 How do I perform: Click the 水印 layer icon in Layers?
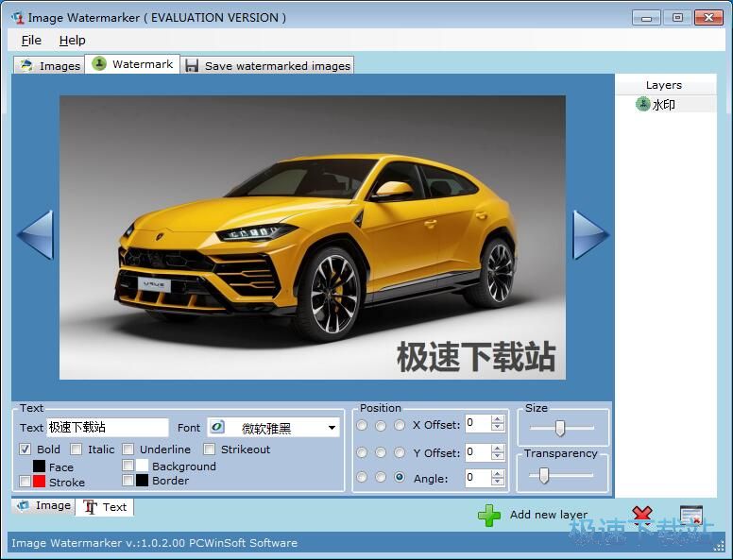coord(644,105)
